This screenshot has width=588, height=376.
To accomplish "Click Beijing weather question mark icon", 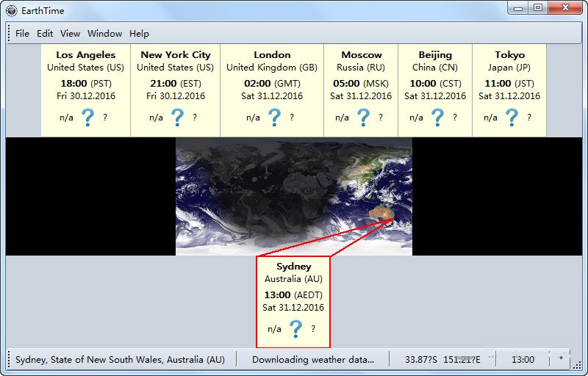I will pyautogui.click(x=437, y=117).
